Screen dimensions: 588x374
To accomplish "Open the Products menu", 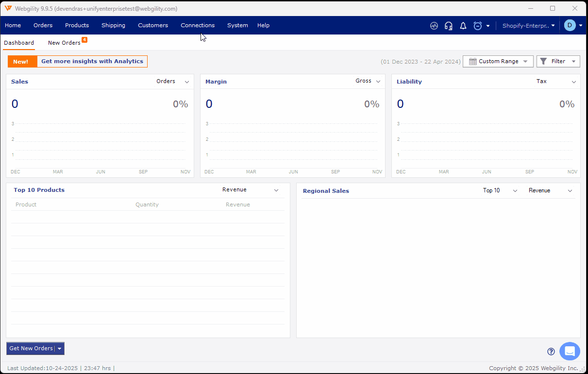I will [x=77, y=25].
